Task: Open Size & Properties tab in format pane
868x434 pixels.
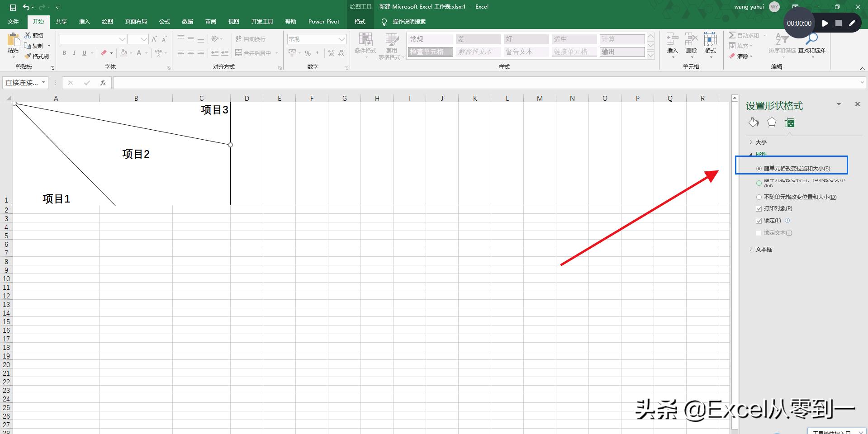Action: tap(790, 123)
